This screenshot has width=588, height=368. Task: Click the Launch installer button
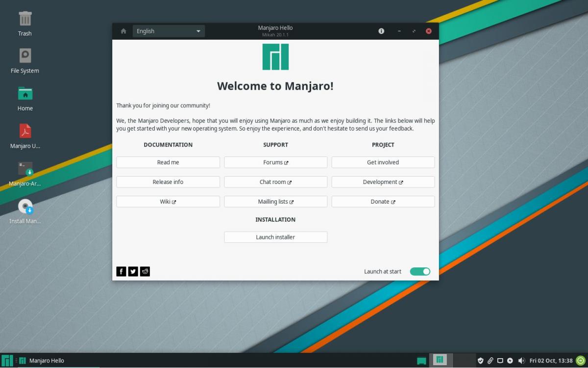(x=275, y=237)
